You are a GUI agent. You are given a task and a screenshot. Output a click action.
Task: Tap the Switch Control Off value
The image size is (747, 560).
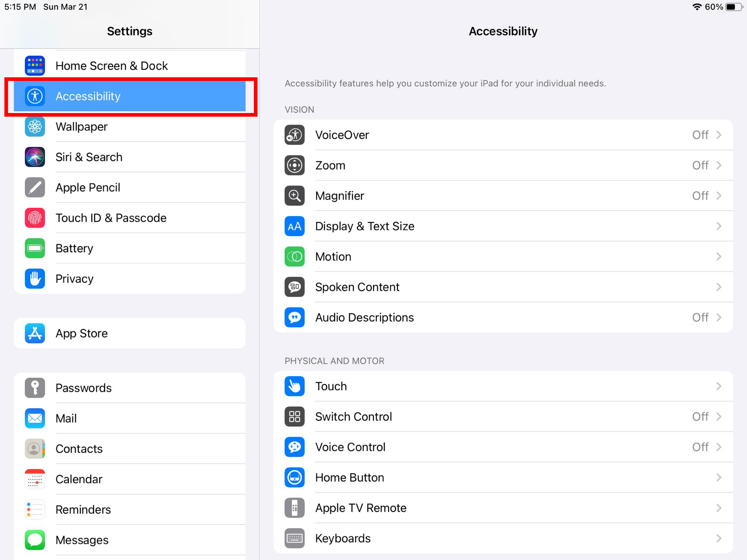(700, 417)
